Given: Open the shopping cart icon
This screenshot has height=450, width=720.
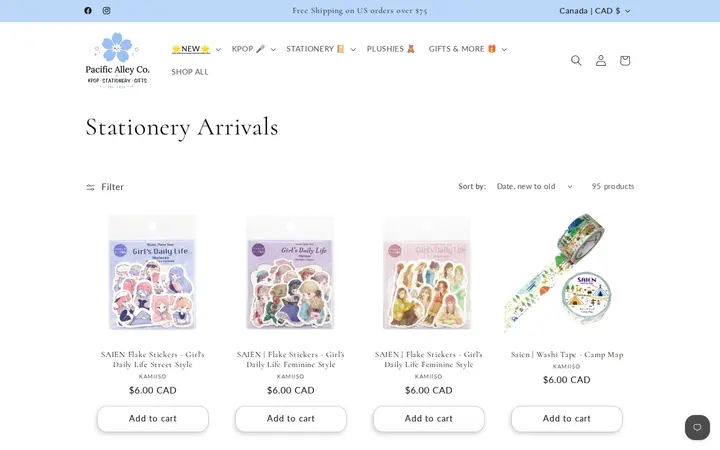Looking at the screenshot, I should pyautogui.click(x=624, y=60).
